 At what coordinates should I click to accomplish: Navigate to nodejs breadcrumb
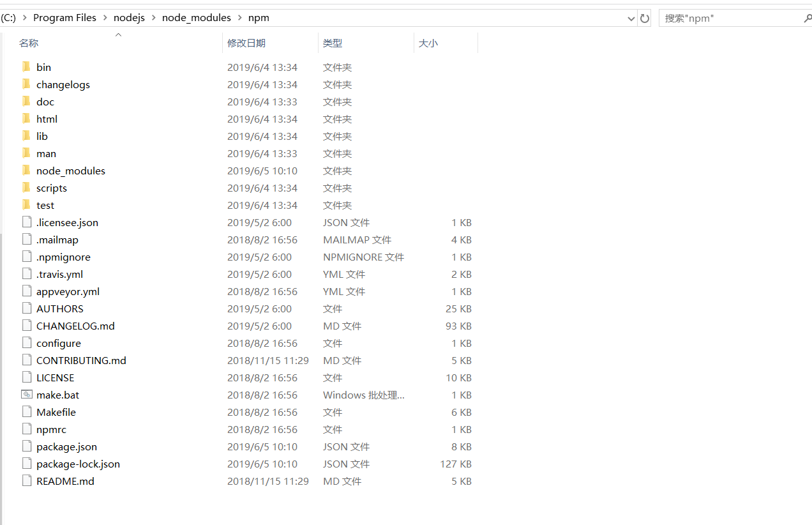pyautogui.click(x=130, y=18)
